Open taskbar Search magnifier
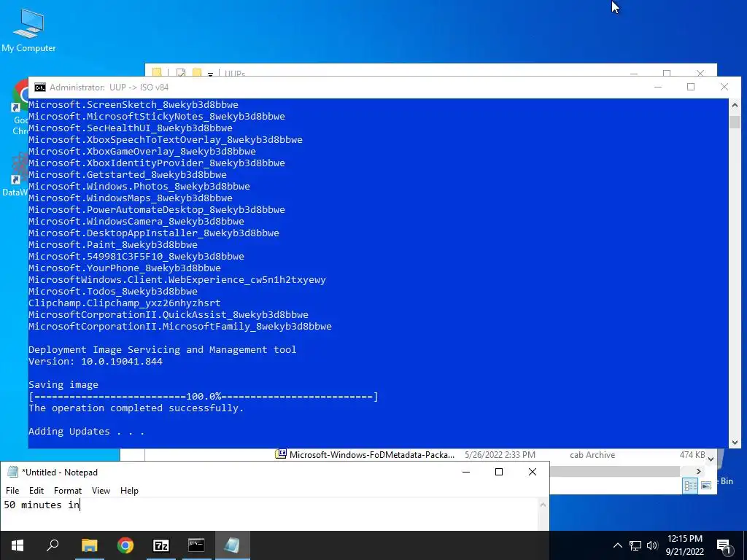Viewport: 747px width, 560px height. (x=53, y=545)
